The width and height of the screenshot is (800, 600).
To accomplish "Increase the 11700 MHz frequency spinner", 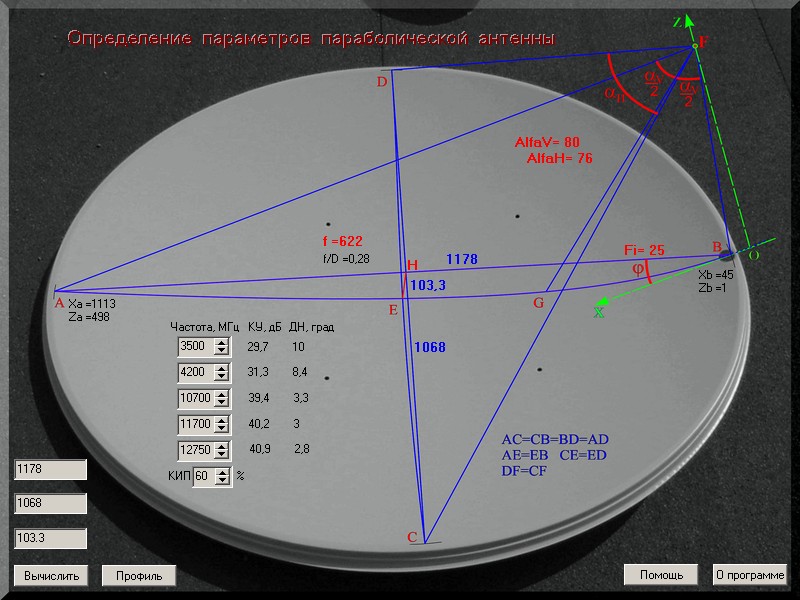I will pyautogui.click(x=221, y=420).
